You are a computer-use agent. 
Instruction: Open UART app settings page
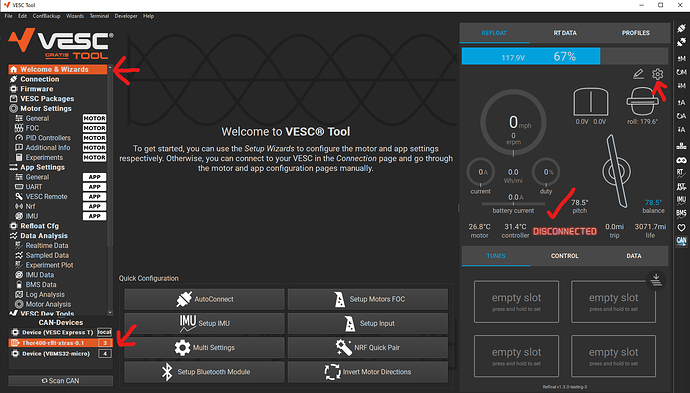click(x=58, y=187)
